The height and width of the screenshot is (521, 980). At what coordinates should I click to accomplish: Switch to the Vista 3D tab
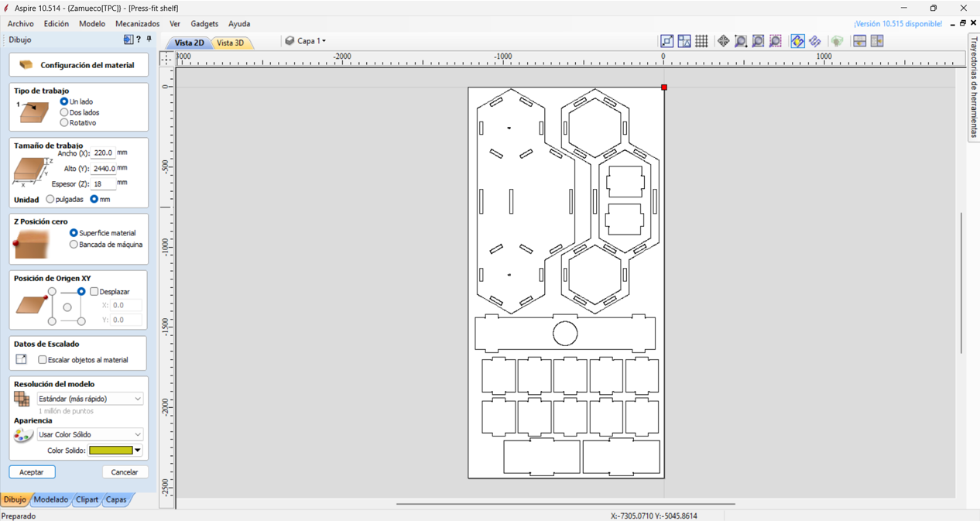pyautogui.click(x=231, y=43)
